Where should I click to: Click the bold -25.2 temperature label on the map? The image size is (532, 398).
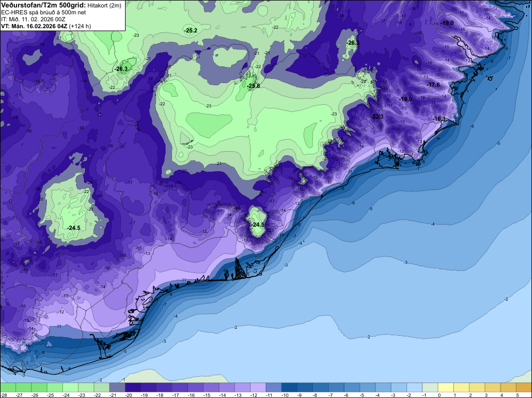[x=190, y=30]
